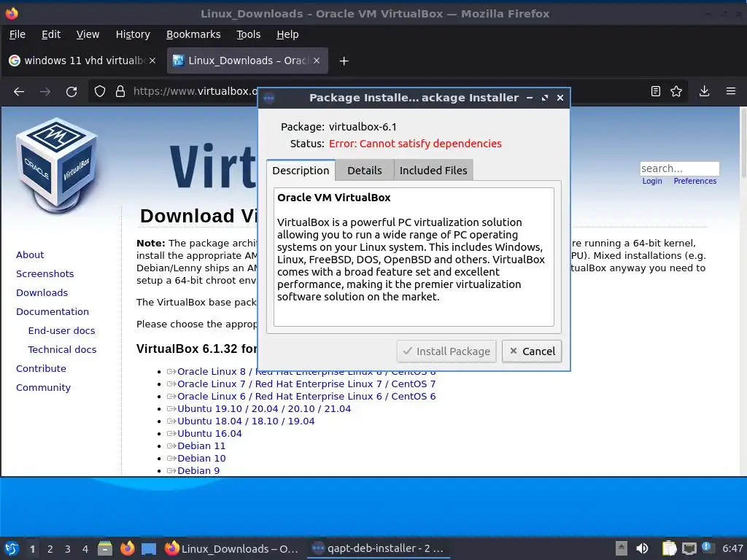
Task: Open the Technical docs link
Action: 62,349
